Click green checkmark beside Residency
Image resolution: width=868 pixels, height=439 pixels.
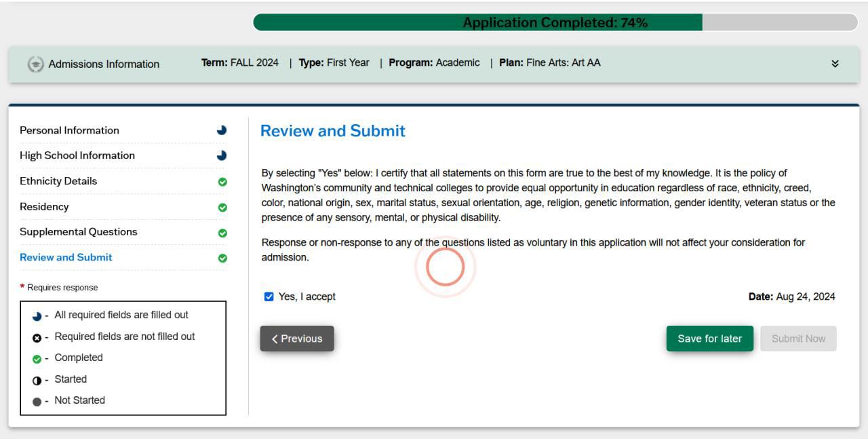coord(222,207)
